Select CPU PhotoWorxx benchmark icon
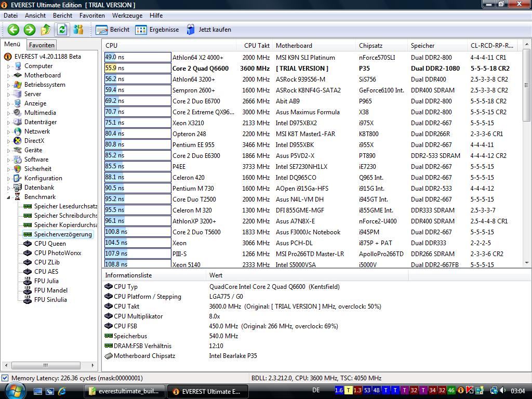Image resolution: width=532 pixels, height=399 pixels. [x=28, y=253]
